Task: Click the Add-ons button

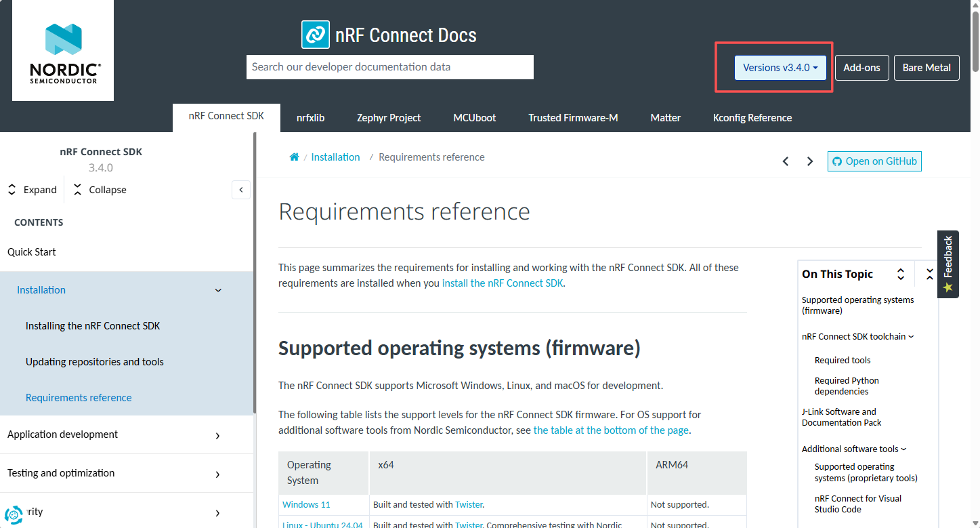Action: (861, 68)
